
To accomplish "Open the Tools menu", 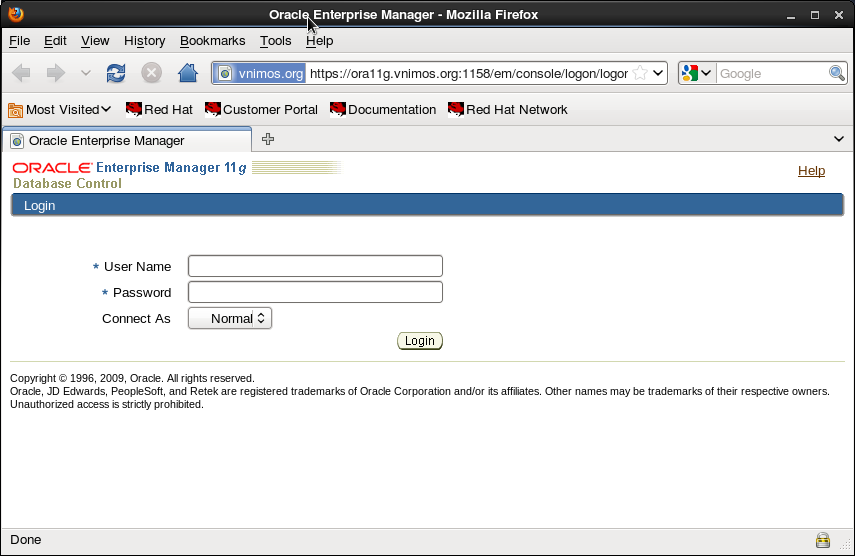I will click(x=275, y=41).
